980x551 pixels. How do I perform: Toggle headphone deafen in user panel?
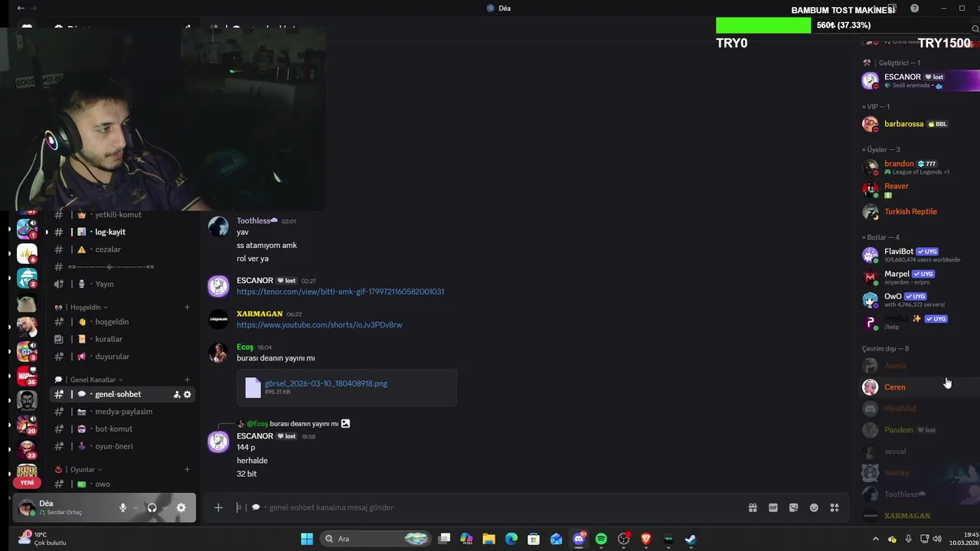pyautogui.click(x=152, y=507)
